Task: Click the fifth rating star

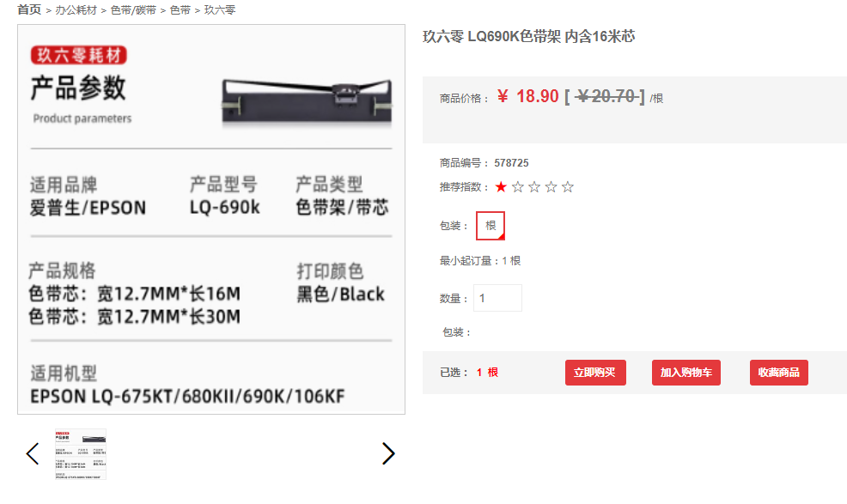Action: point(568,187)
